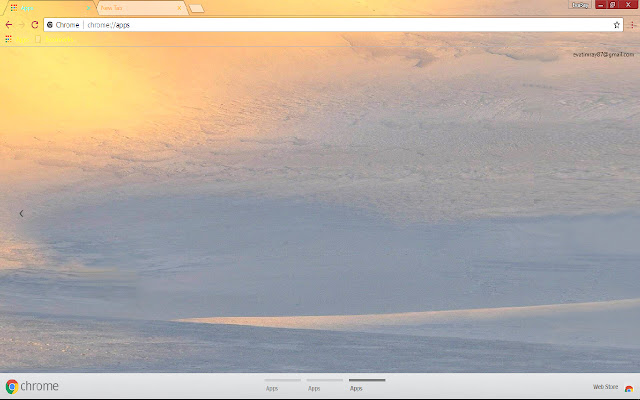Open a new tab with the new-tab button
640x400 pixels.
click(x=197, y=9)
